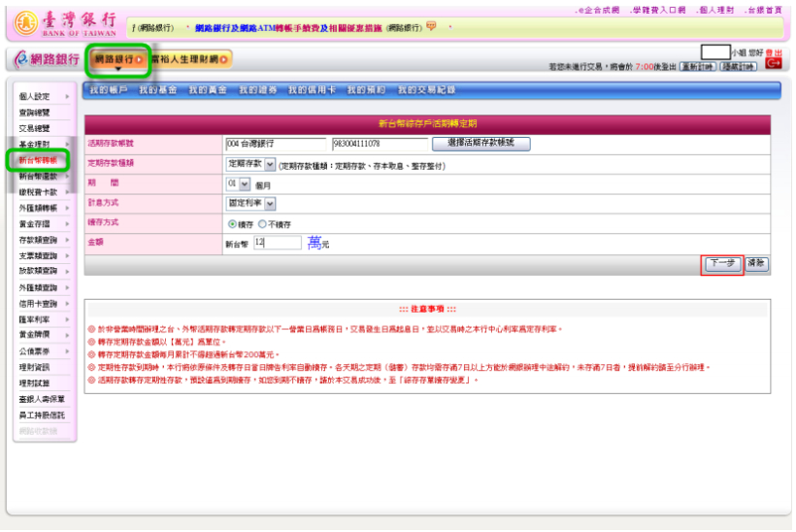796x532 pixels.
Task: Open 我的預約 in blue menu bar
Action: pos(366,90)
